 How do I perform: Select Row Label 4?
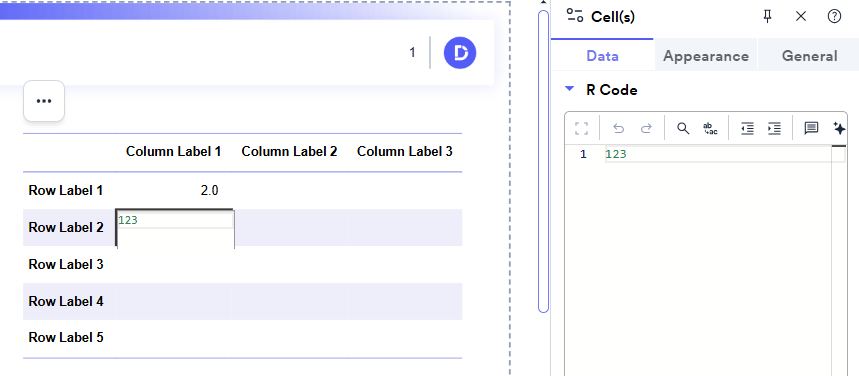pyautogui.click(x=66, y=301)
